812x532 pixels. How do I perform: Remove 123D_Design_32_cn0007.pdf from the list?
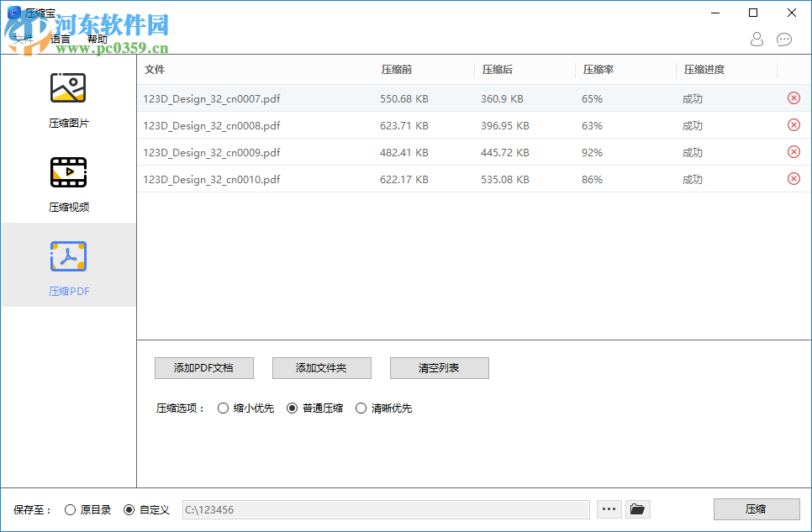[x=793, y=97]
